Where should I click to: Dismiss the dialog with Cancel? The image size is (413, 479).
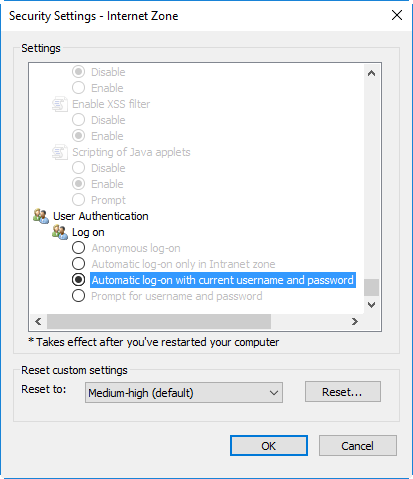[x=358, y=446]
